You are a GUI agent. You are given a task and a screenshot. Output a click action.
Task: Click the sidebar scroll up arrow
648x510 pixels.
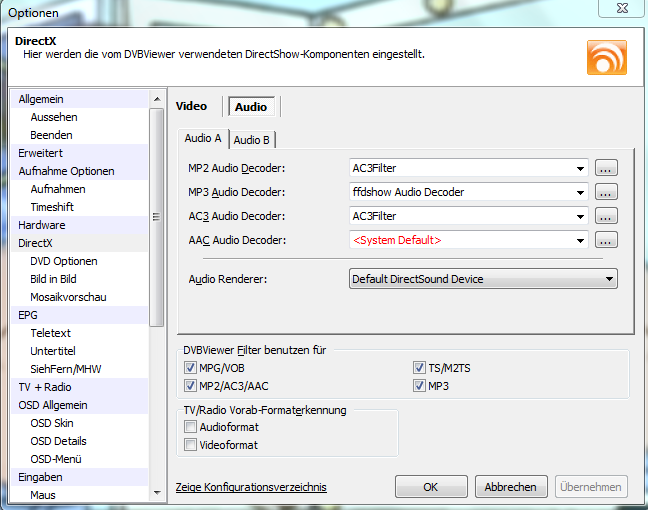point(157,99)
